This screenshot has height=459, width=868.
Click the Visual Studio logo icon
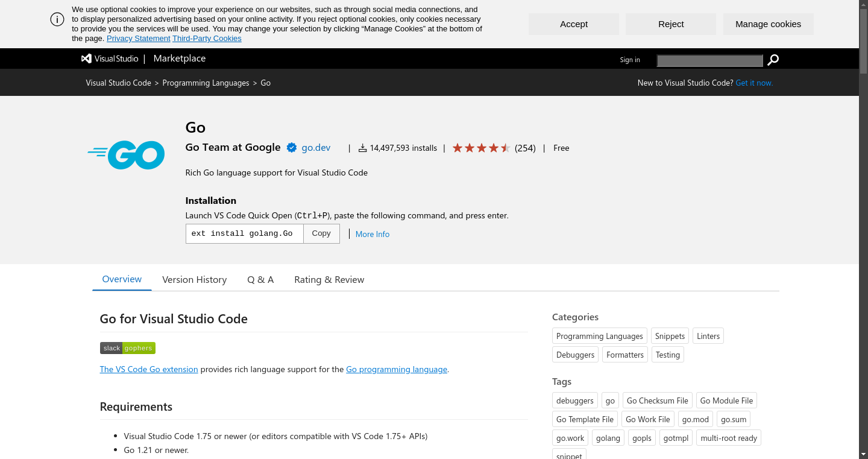86,59
